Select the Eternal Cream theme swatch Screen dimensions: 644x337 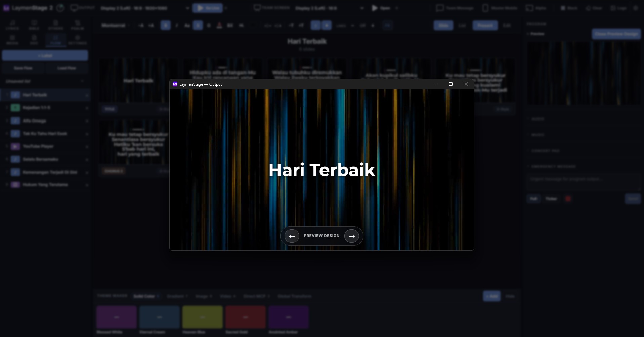point(160,317)
